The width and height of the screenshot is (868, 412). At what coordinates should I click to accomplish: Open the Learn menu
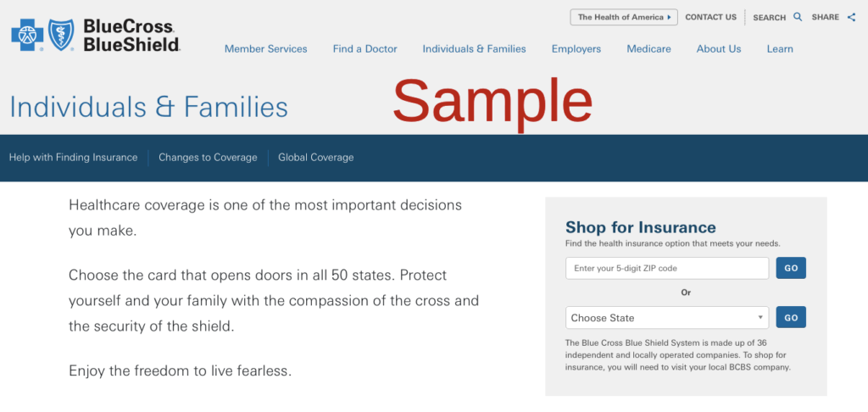[x=780, y=48]
